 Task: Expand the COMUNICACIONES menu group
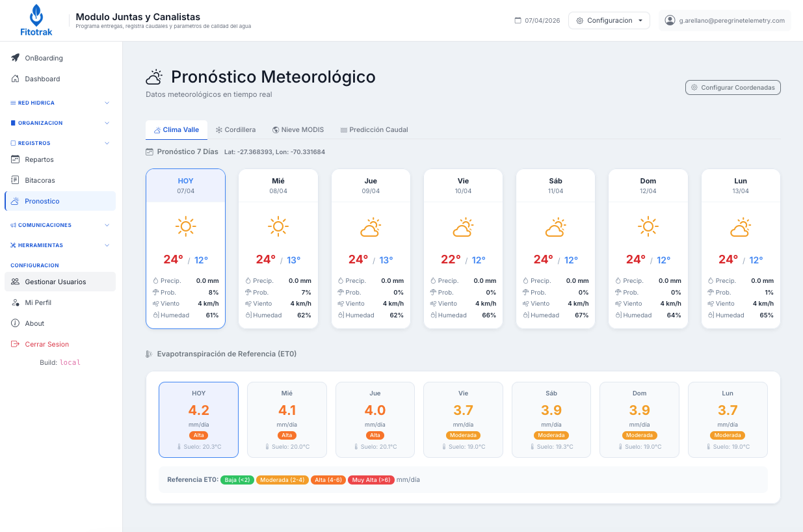tap(59, 225)
